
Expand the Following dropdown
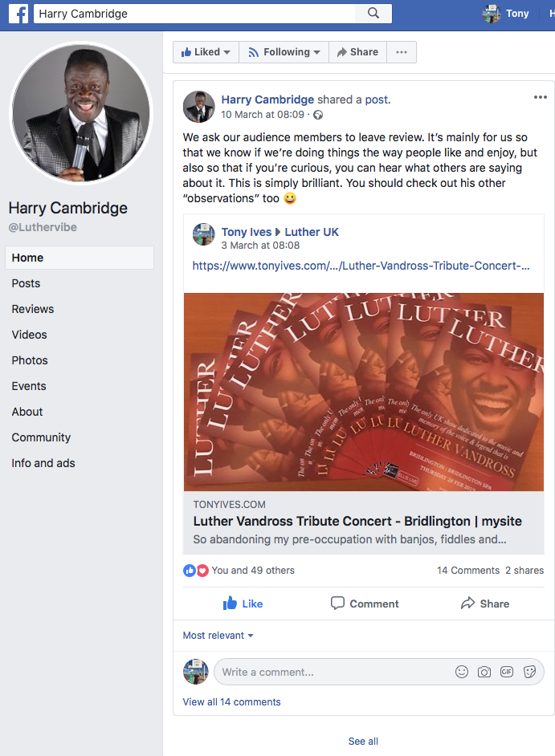284,52
